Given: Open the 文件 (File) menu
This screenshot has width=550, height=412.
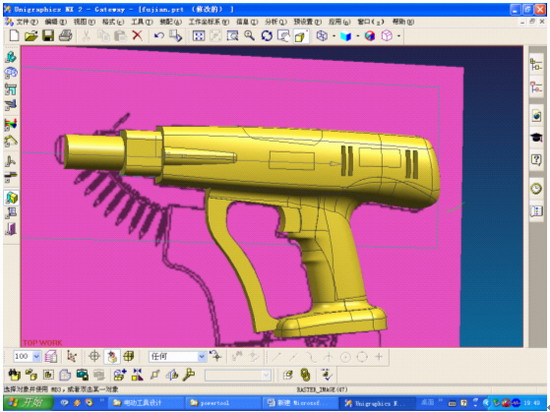Looking at the screenshot, I should [27, 22].
